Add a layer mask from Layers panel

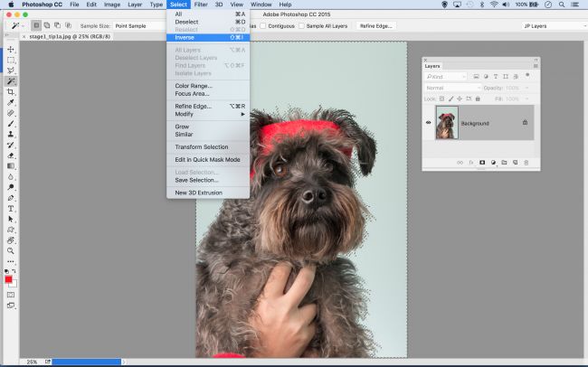[x=481, y=162]
